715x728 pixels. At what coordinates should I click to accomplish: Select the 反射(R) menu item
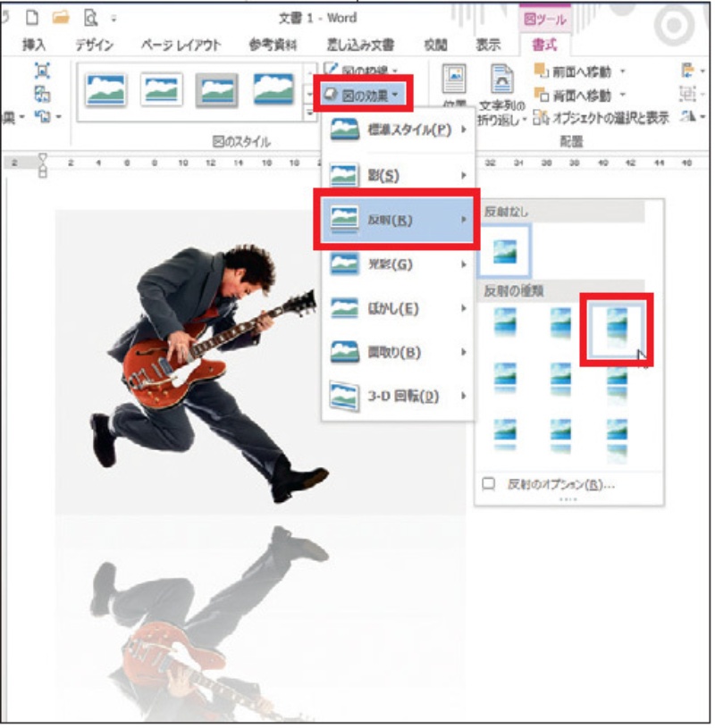tap(397, 220)
